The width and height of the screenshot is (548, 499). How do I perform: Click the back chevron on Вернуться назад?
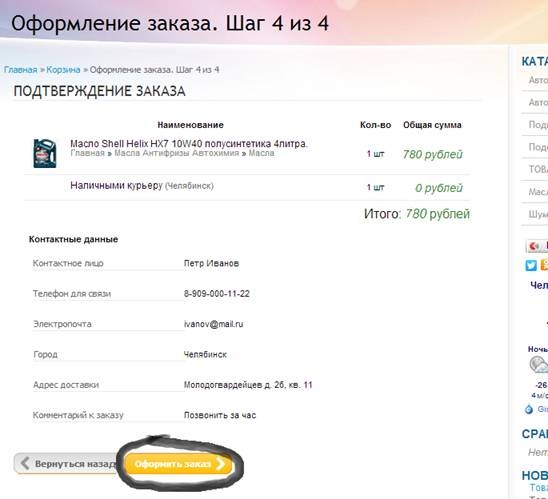point(25,463)
